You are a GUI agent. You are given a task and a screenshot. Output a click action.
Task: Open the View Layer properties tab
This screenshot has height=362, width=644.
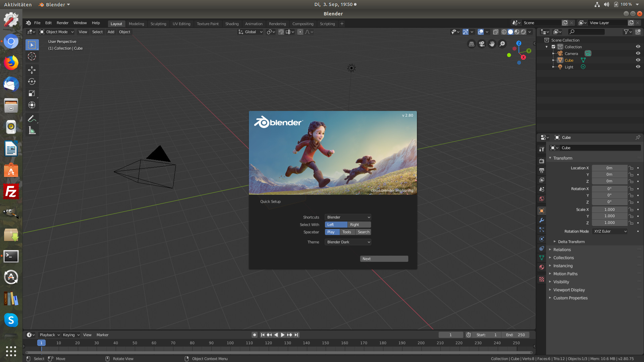541,180
